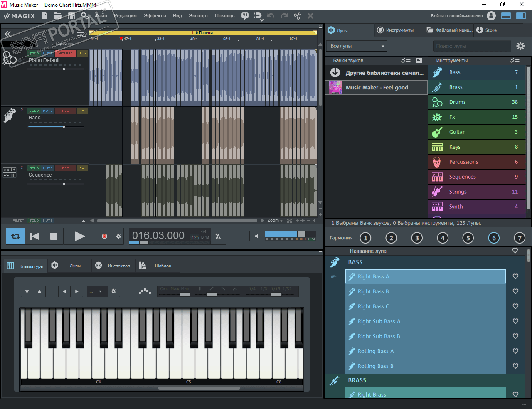Adjust Piano Default track volume slider
The width and height of the screenshot is (532, 409).
[56, 69]
